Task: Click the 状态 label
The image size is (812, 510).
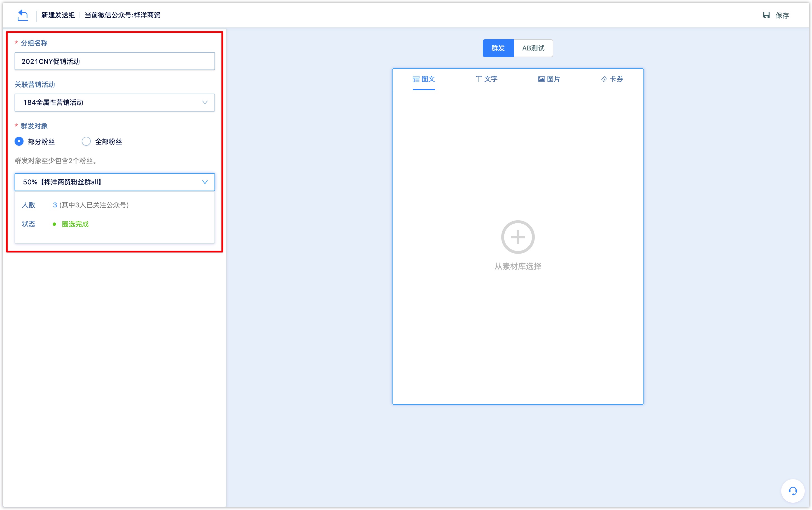Action: [29, 224]
